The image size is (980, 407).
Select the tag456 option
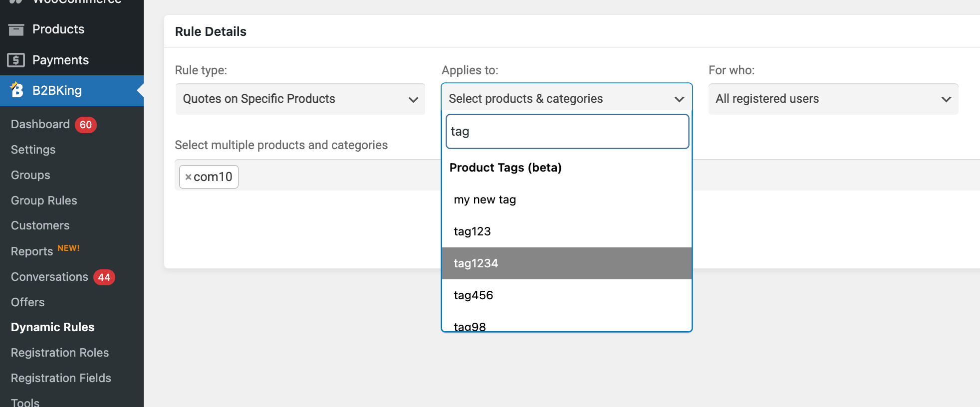pyautogui.click(x=567, y=295)
